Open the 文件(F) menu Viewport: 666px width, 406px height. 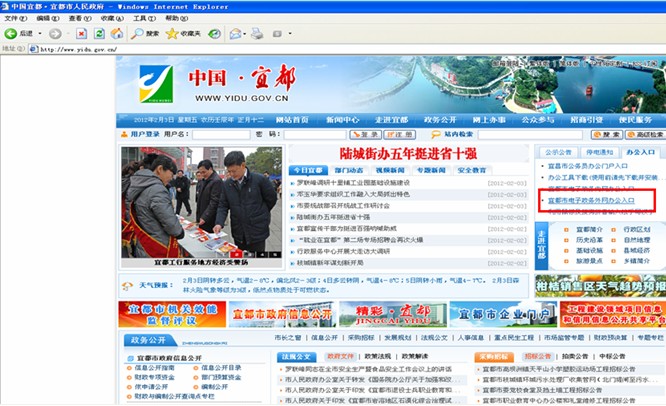click(x=17, y=18)
